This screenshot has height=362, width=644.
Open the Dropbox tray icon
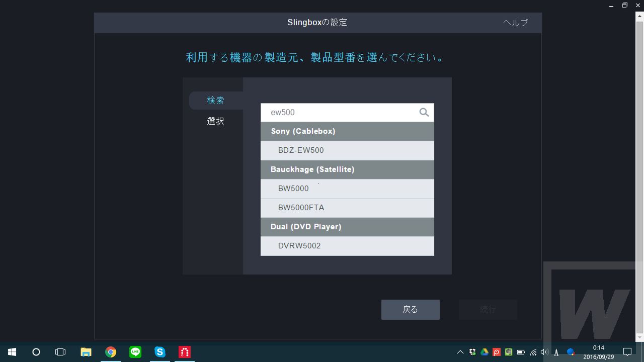tap(472, 352)
